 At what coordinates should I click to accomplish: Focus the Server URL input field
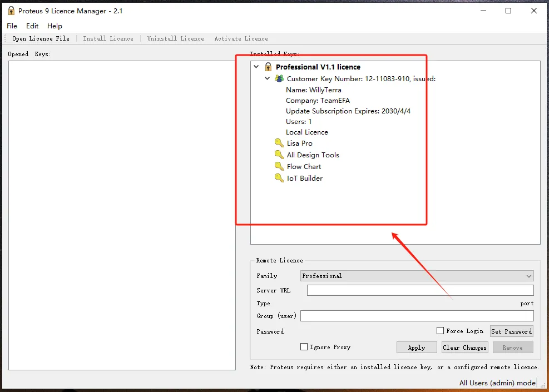pyautogui.click(x=420, y=290)
